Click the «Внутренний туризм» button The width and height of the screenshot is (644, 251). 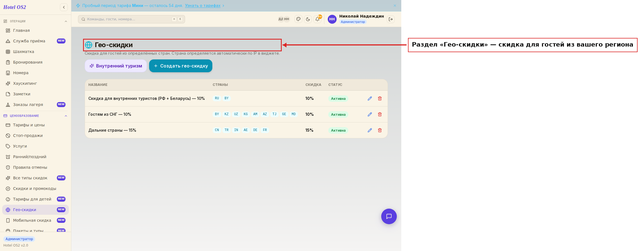(x=116, y=66)
